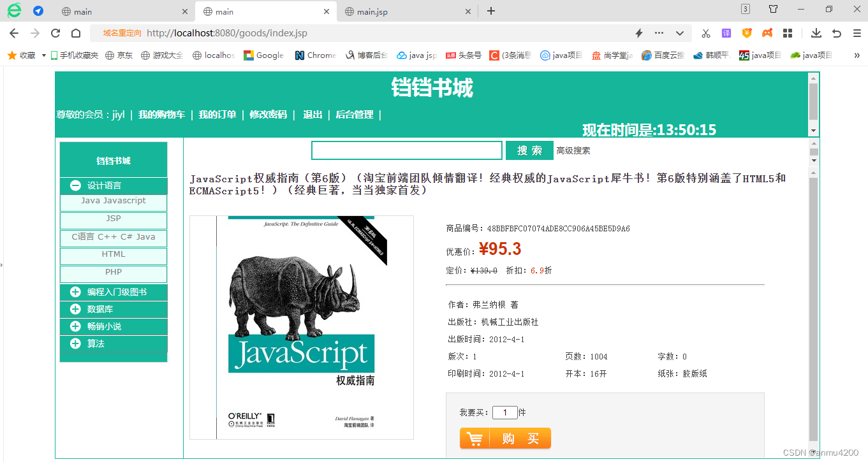Open the 手机收藏夹 bookmark
Viewport: 868px width, 462px height.
(75, 55)
